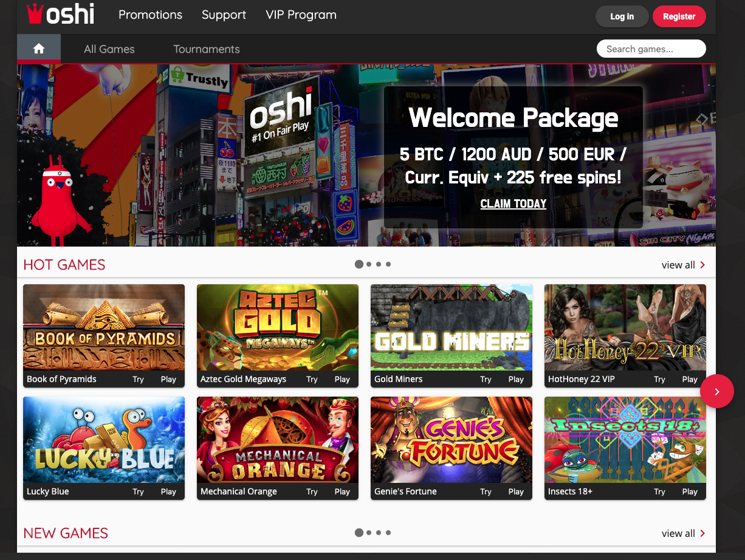
Task: Open the Lucky Blue game thumbnail
Action: coord(104,440)
